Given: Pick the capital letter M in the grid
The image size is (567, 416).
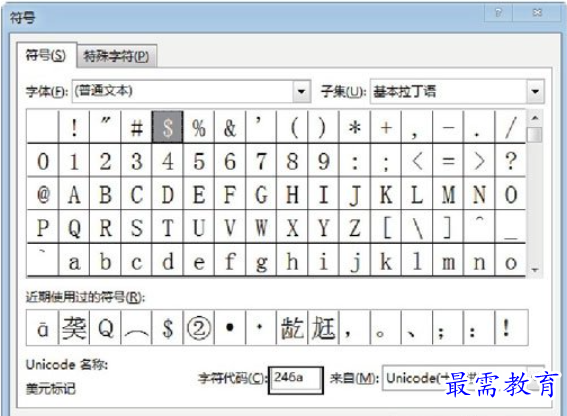Looking at the screenshot, I should click(448, 194).
